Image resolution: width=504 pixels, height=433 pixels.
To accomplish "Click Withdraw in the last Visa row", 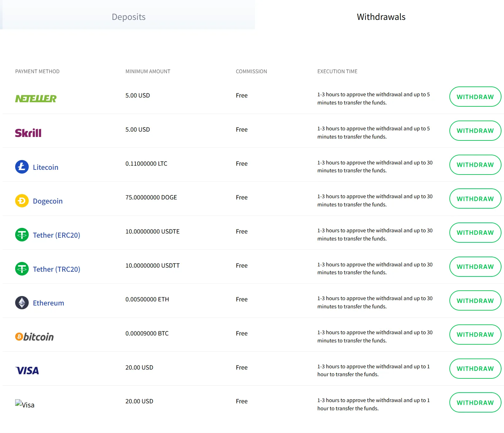I will [475, 402].
